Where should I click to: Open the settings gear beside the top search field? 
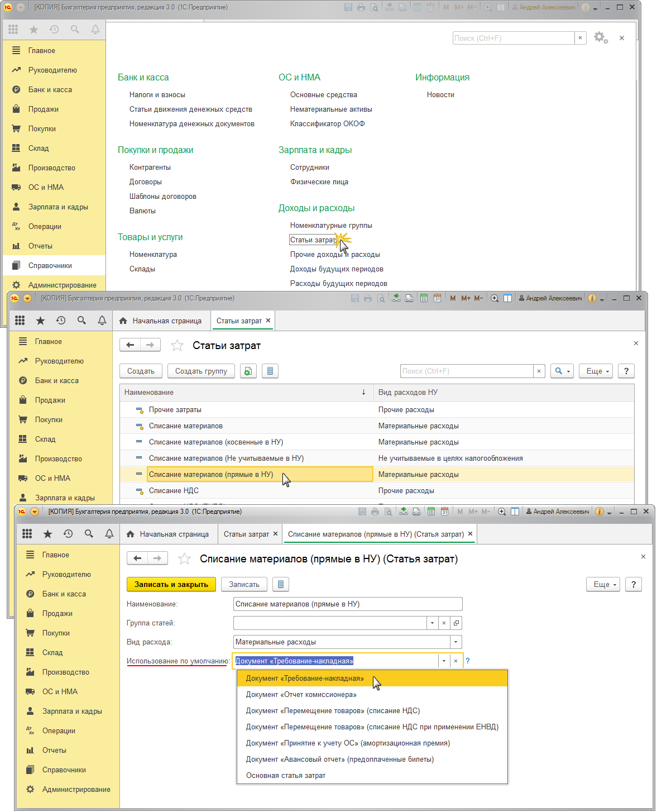coord(600,37)
